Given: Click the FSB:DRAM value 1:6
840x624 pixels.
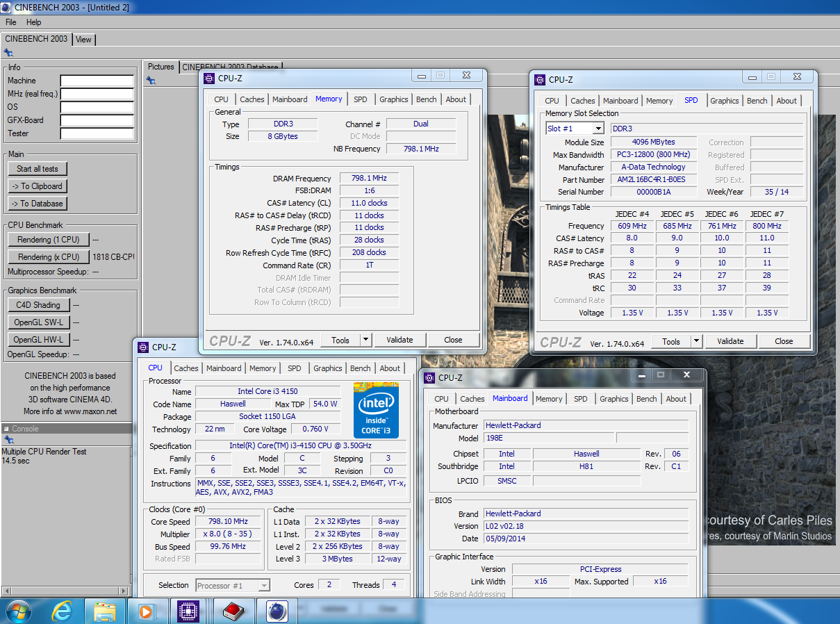Looking at the screenshot, I should [369, 190].
